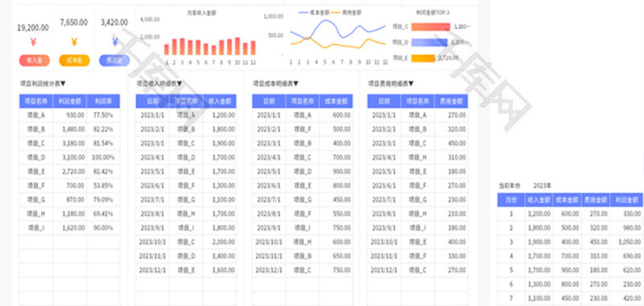
Task: Click the month 1 bar in income chart
Action: 167,50
